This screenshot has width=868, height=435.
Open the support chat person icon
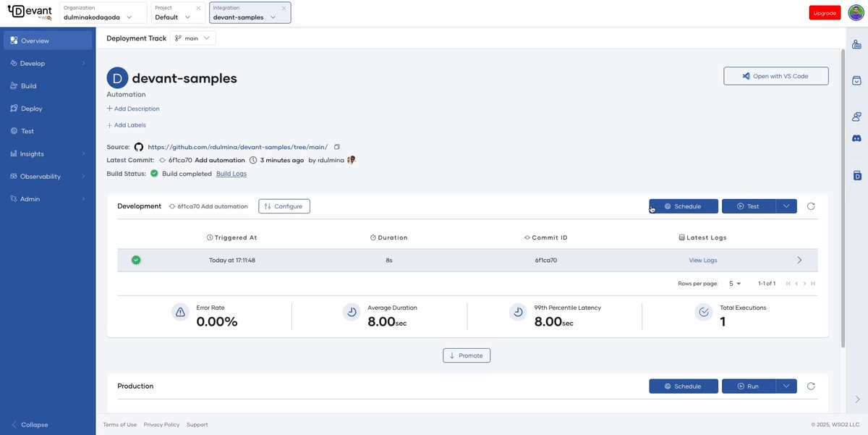857,116
